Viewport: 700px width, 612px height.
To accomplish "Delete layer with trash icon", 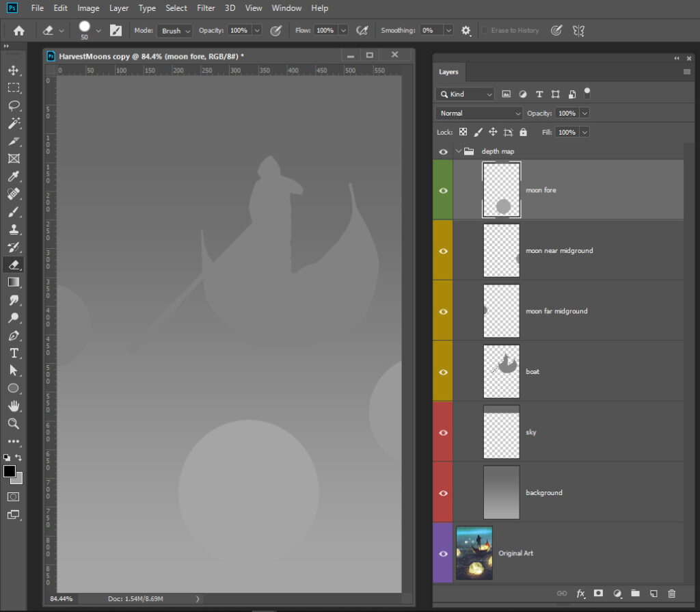I will (671, 594).
